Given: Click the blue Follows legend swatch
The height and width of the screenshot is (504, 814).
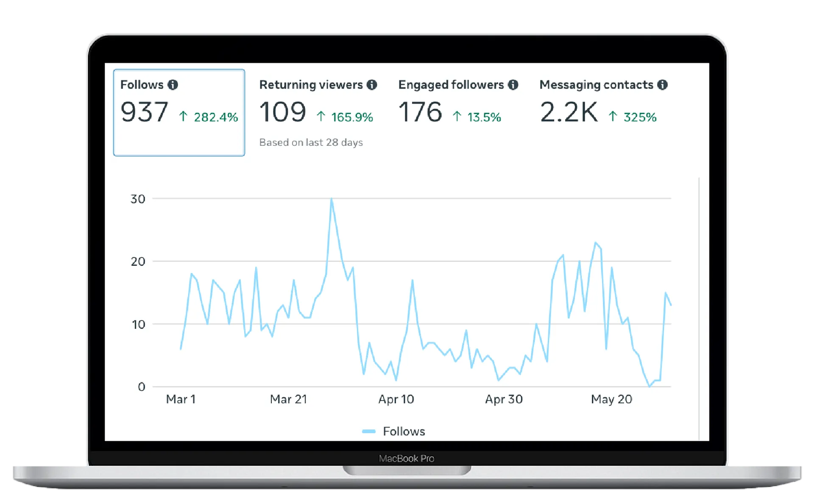Looking at the screenshot, I should [368, 432].
